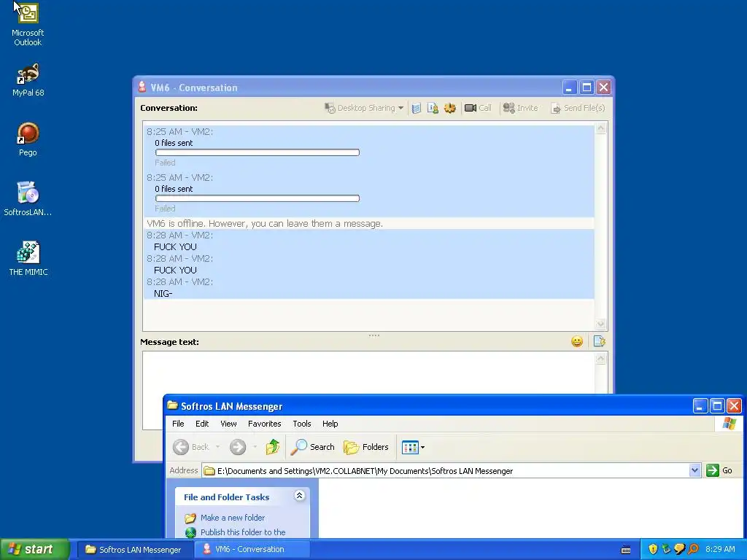Image resolution: width=747 pixels, height=560 pixels.
Task: Go Up one folder level
Action: point(273,447)
